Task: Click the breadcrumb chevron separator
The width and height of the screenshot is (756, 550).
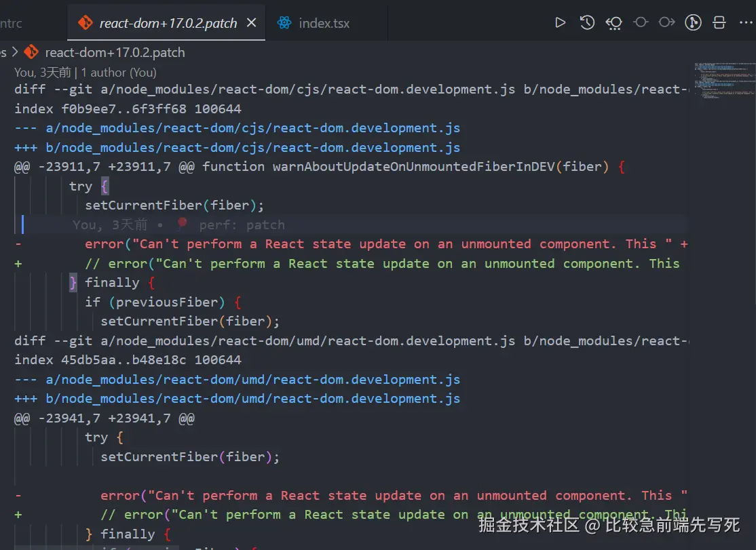Action: coord(14,52)
